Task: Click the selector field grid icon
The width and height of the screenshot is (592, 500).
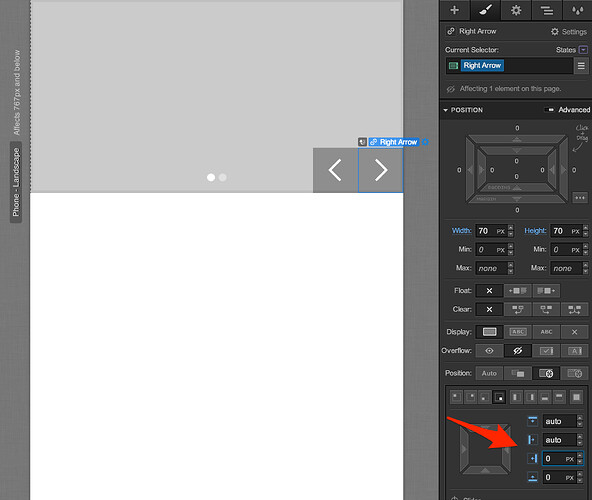Action: point(453,66)
